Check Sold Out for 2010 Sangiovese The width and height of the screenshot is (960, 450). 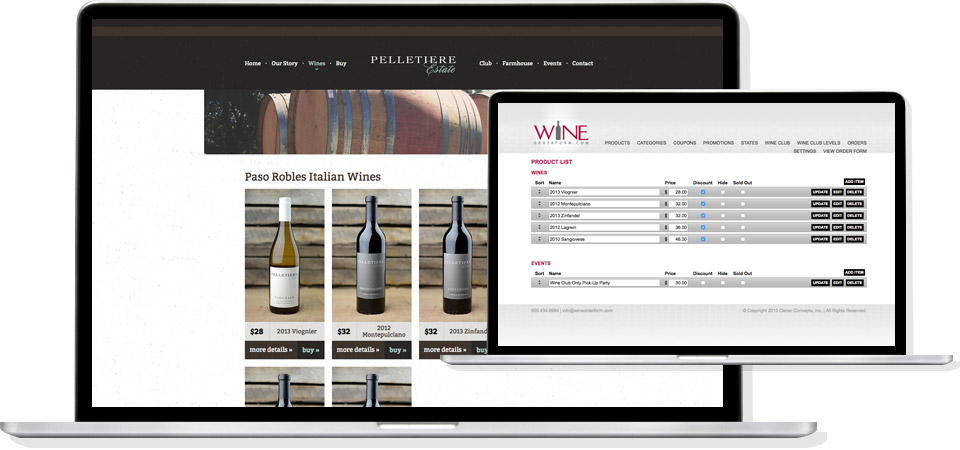tap(743, 239)
